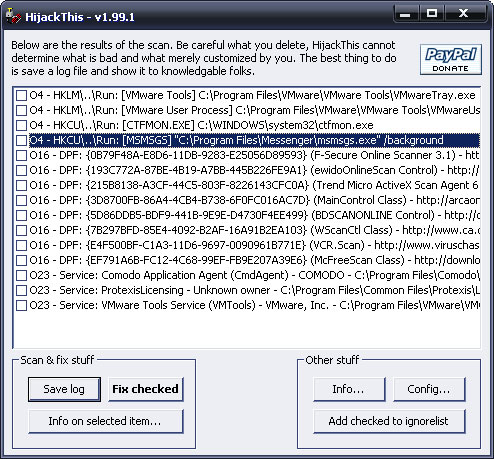494x459 pixels.
Task: Select the {3D8700FB-86A4-4CB4-B738-6F0FC016AC7D} DPF row
Action: pyautogui.click(x=255, y=200)
